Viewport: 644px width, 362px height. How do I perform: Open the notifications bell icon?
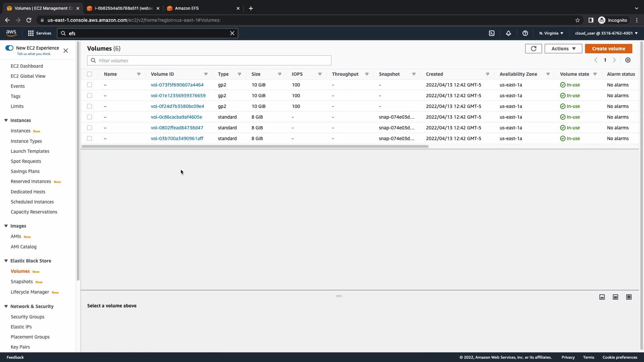(508, 33)
